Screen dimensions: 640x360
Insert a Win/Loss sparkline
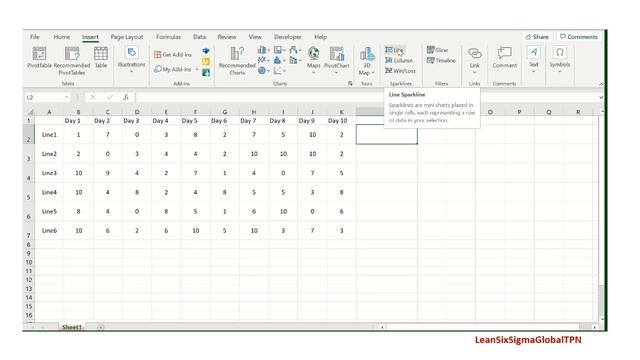(400, 71)
